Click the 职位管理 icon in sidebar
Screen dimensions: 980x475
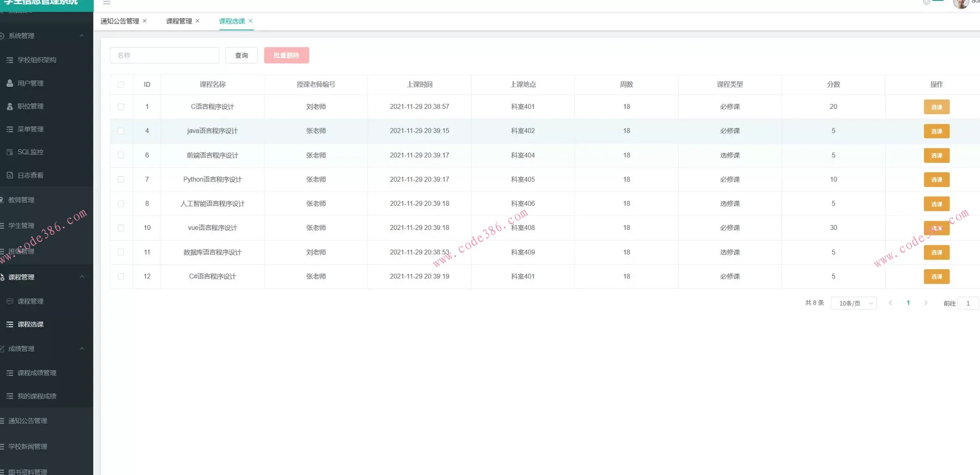[10, 106]
